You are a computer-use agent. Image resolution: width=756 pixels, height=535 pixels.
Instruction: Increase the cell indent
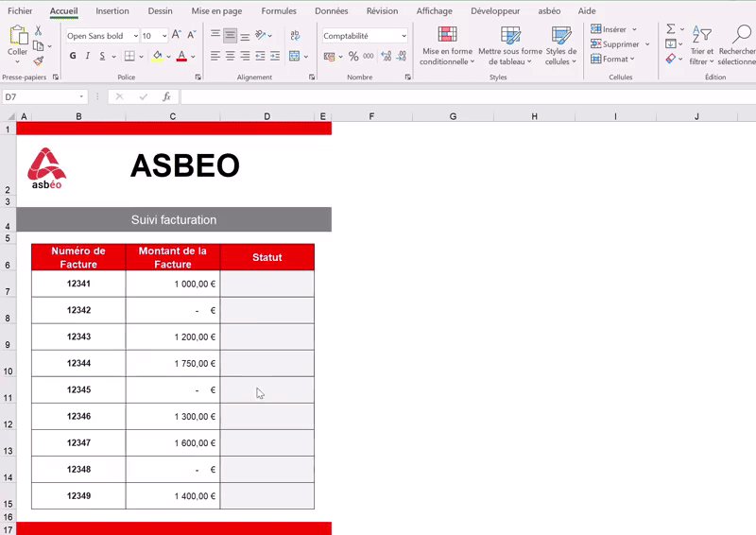tap(275, 56)
